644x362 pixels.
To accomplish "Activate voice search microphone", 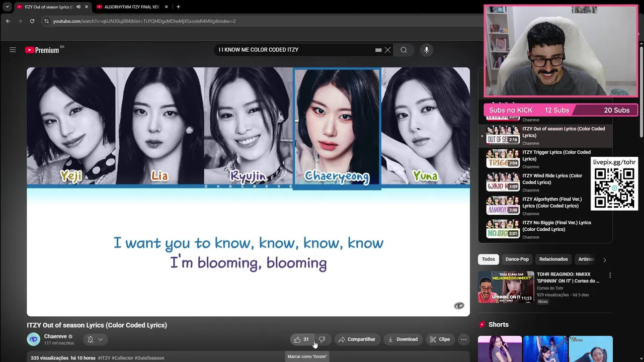I will click(427, 50).
